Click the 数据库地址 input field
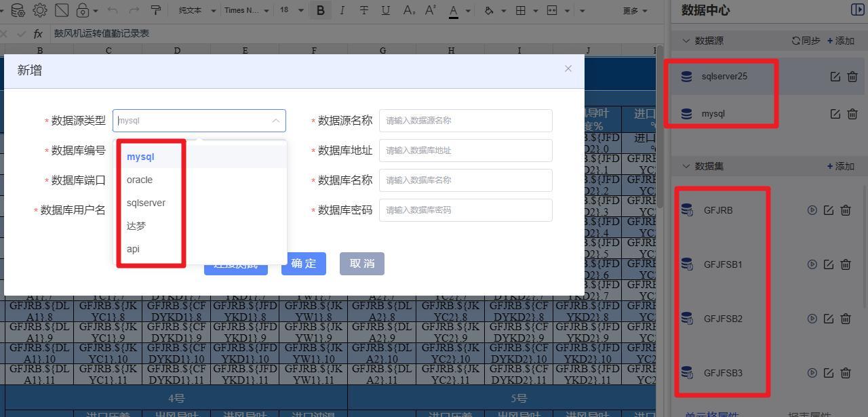 [x=465, y=151]
